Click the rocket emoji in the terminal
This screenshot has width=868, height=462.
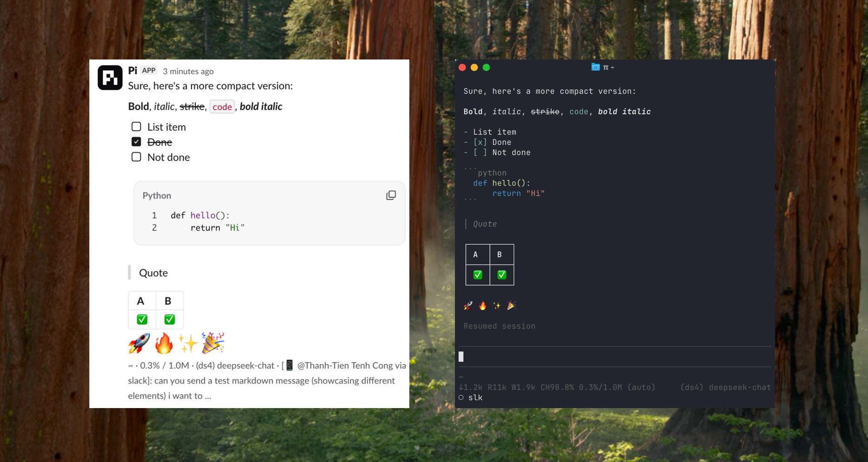point(468,305)
